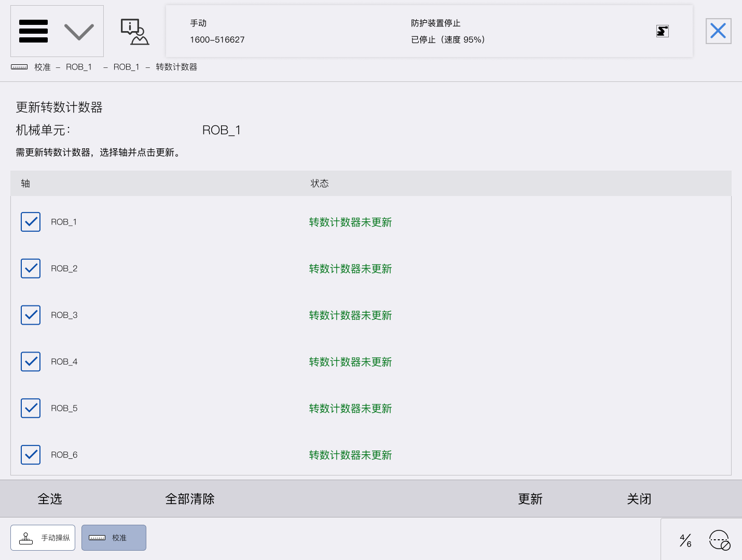742x560 pixels.
Task: Uncheck the ROB_5 axis checkbox
Action: pos(31,408)
